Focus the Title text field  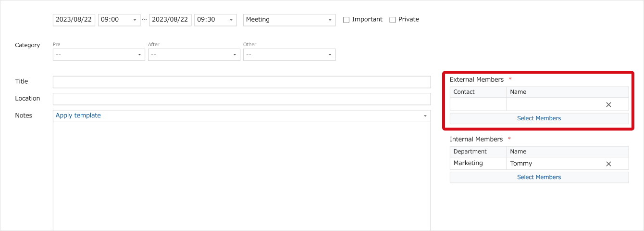pyautogui.click(x=242, y=82)
